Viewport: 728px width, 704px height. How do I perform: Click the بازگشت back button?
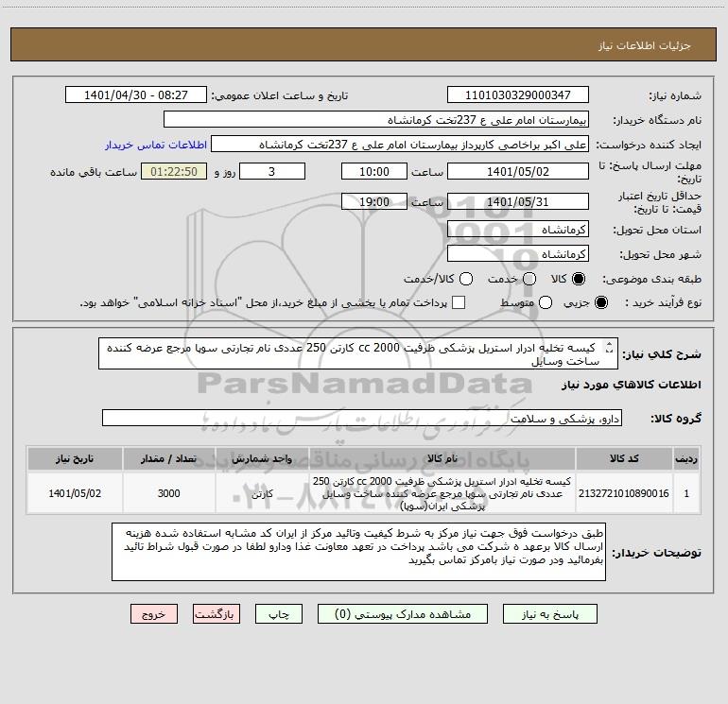217,614
